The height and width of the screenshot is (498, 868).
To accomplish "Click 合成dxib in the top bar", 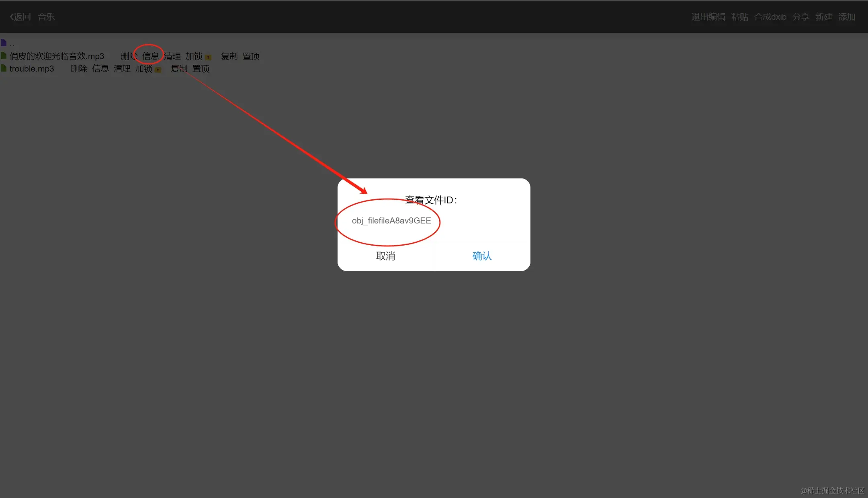I will point(770,17).
